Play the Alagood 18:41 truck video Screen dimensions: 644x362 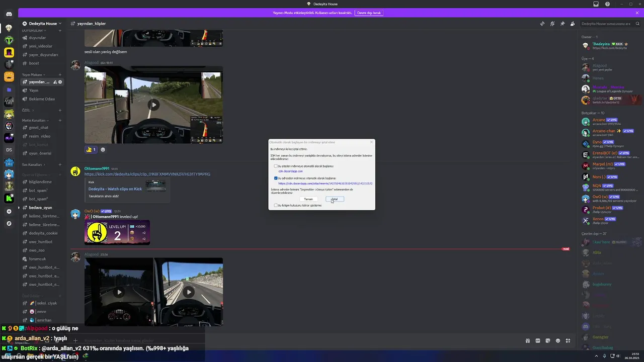click(x=153, y=105)
